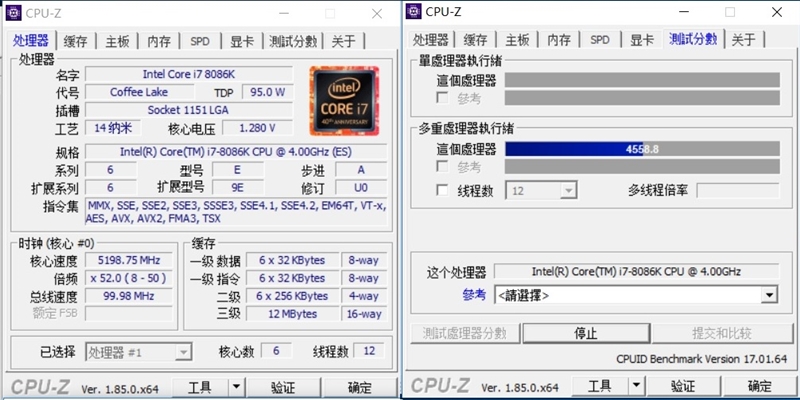Enable the 线程数 checkbox
This screenshot has height=400, width=800.
[442, 191]
